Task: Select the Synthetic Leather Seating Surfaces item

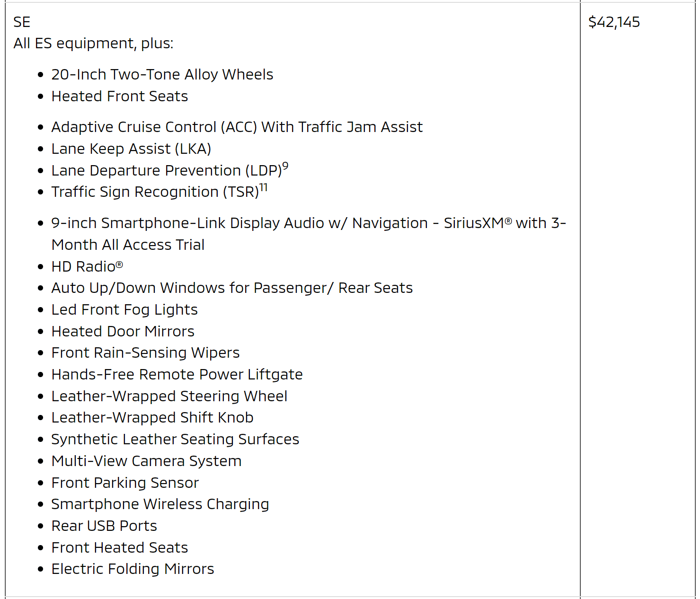Action: pyautogui.click(x=175, y=440)
